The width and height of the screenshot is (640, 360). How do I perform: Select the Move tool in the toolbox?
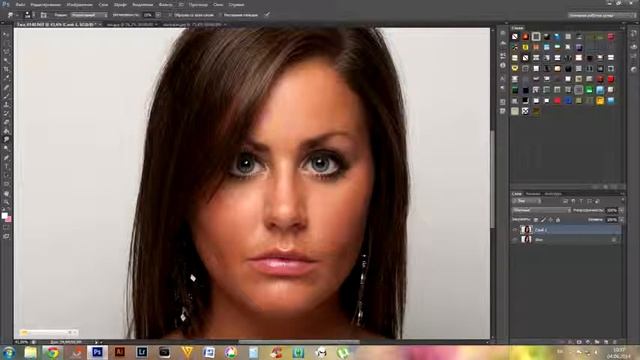tap(6, 34)
